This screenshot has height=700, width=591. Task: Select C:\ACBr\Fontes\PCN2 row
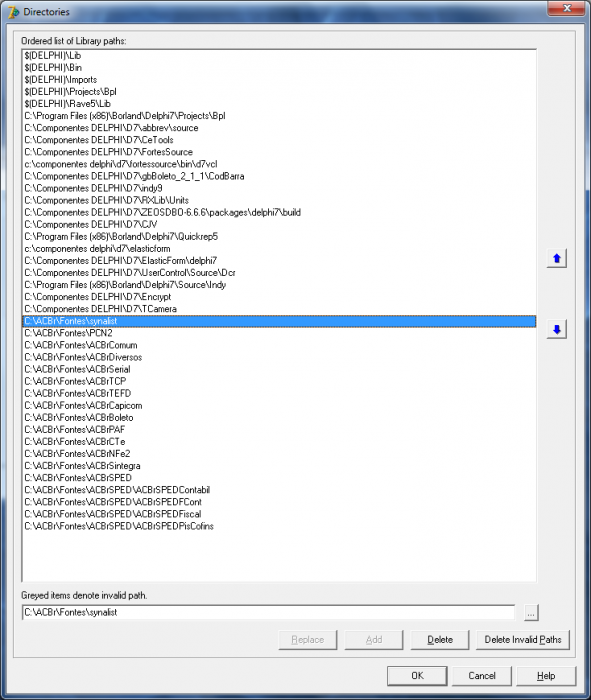pyautogui.click(x=279, y=333)
